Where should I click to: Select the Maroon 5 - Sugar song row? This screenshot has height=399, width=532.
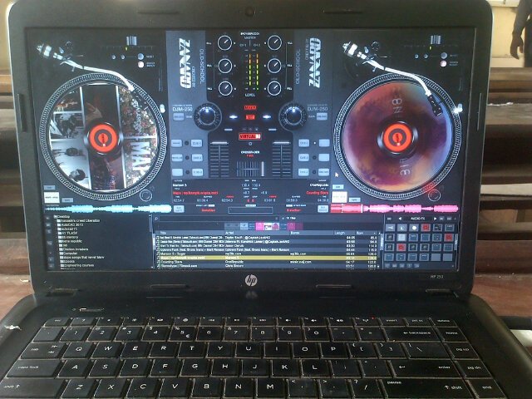point(268,254)
